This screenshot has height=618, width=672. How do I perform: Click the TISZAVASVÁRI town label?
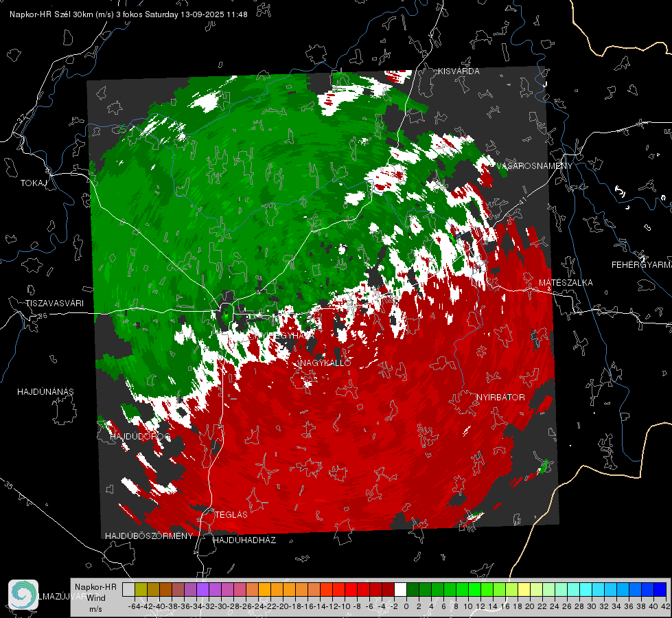[x=54, y=304]
